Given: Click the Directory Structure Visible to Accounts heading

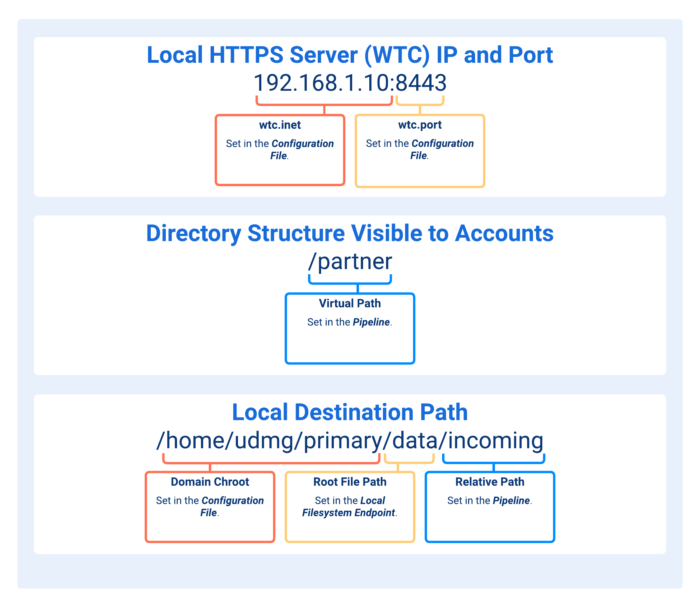Looking at the screenshot, I should coord(350,234).
